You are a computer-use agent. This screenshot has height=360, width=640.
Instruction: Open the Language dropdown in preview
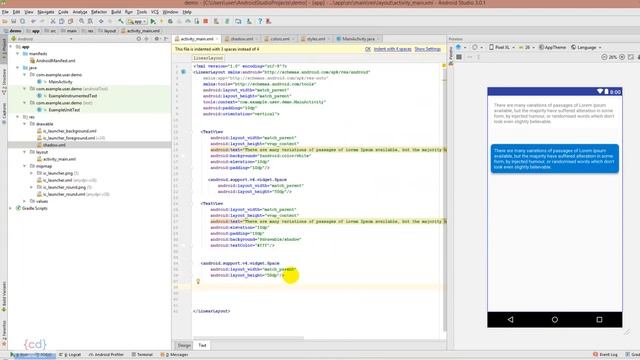(586, 47)
